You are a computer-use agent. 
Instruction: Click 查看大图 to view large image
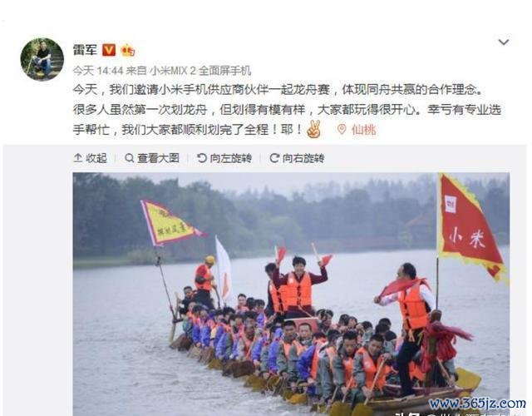click(x=152, y=158)
